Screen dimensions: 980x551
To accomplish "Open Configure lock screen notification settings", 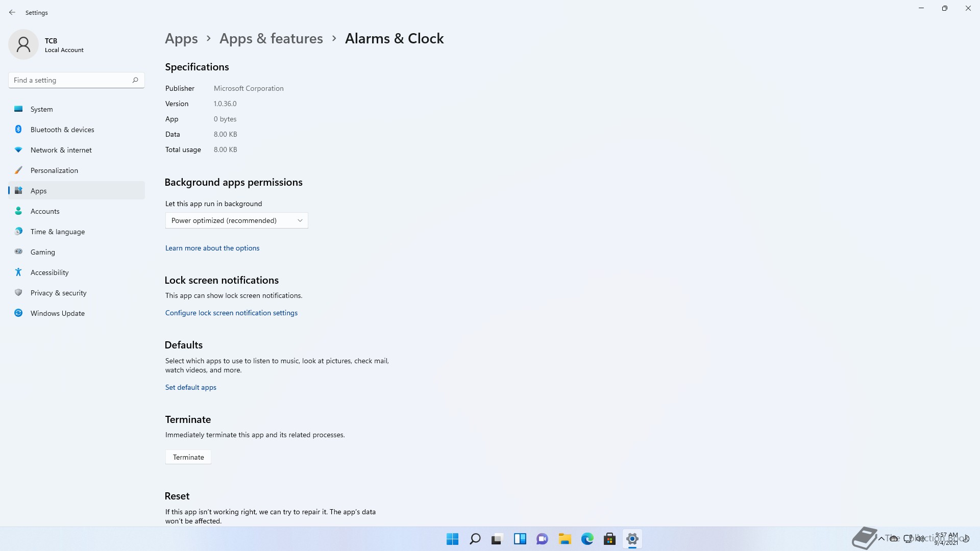I will [231, 313].
